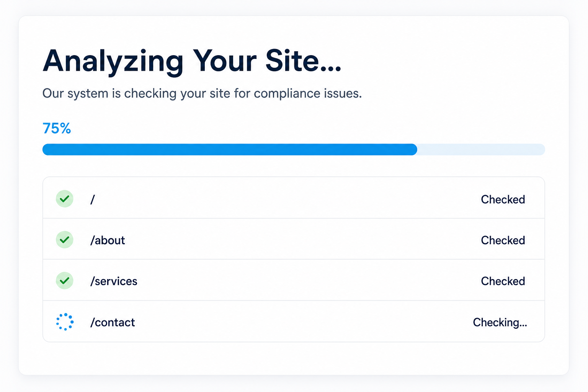Click the green checkmark next to /services
This screenshot has height=392, width=588.
pyautogui.click(x=65, y=281)
